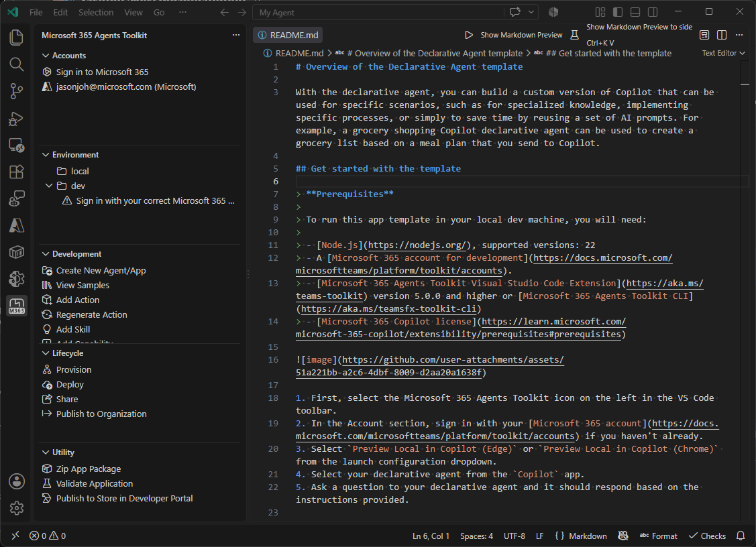Click Add Skill

click(73, 329)
